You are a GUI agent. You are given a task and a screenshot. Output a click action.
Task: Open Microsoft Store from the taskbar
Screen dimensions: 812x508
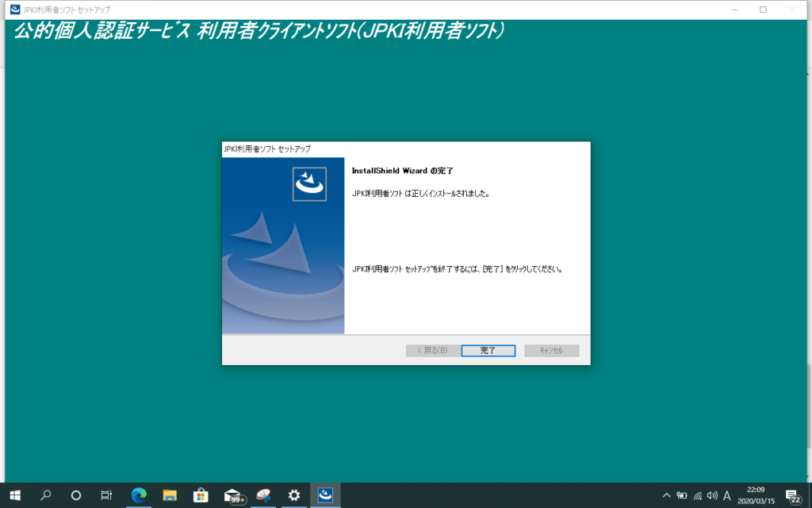pyautogui.click(x=201, y=495)
